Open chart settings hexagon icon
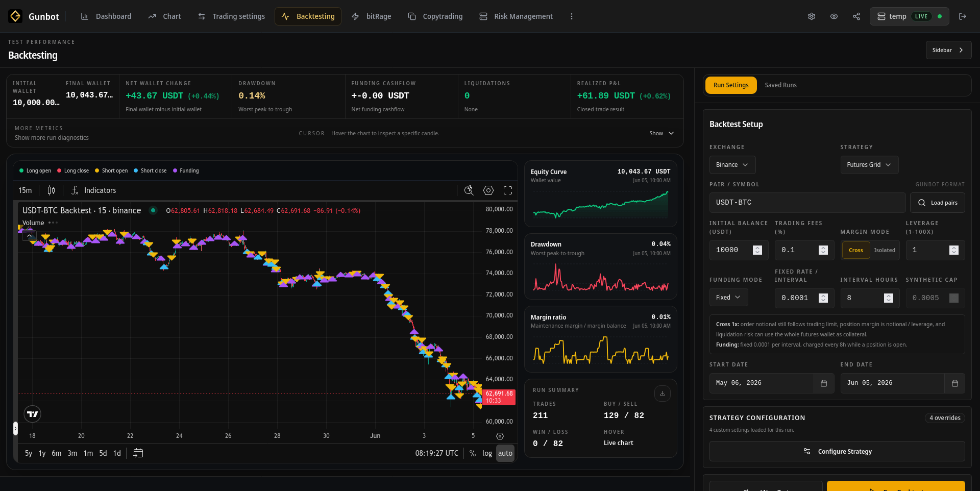Viewport: 980px width, 491px height. tap(488, 190)
